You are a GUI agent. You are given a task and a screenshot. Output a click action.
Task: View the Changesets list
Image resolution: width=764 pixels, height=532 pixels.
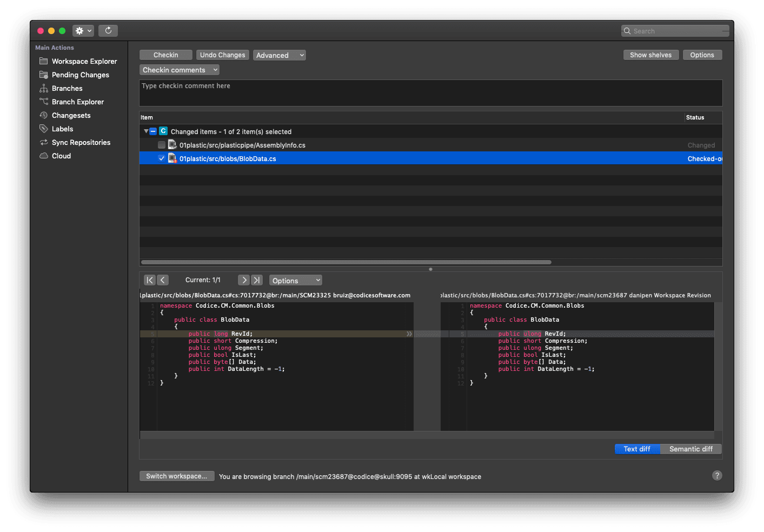pos(72,115)
